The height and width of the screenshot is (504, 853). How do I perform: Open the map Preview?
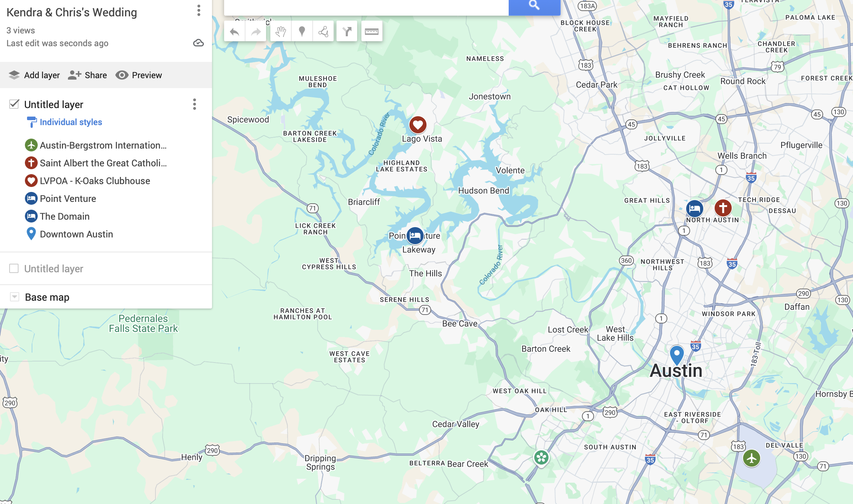click(x=139, y=75)
